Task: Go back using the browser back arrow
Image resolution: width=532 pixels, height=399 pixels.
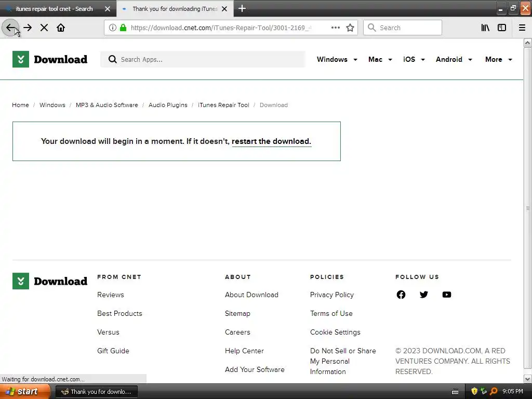Action: (10, 28)
